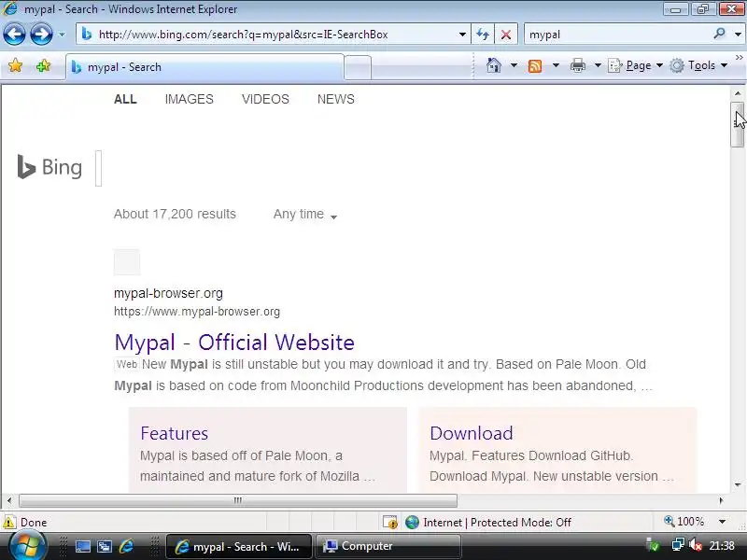Click the network tray icon
Image resolution: width=747 pixels, height=560 pixels.
[678, 545]
